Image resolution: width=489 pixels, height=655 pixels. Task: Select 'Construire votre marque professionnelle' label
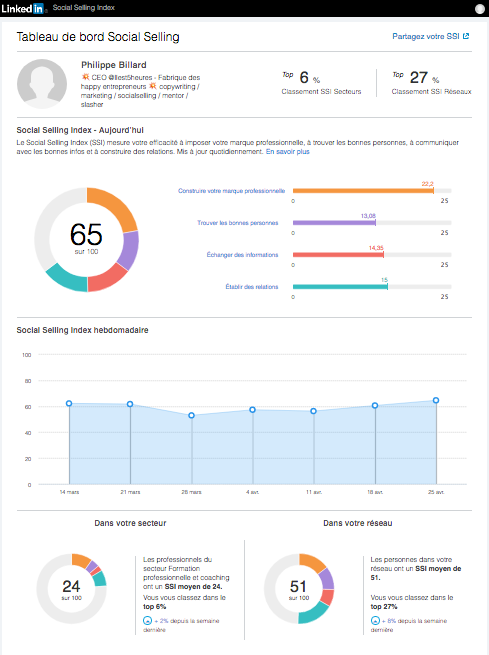[231, 191]
